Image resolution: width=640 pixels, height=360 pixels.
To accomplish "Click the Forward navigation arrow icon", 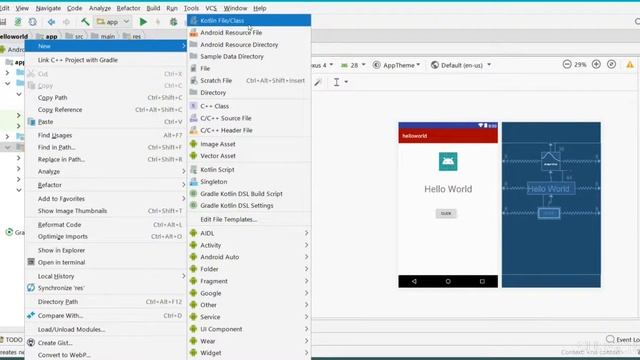I will [66, 22].
